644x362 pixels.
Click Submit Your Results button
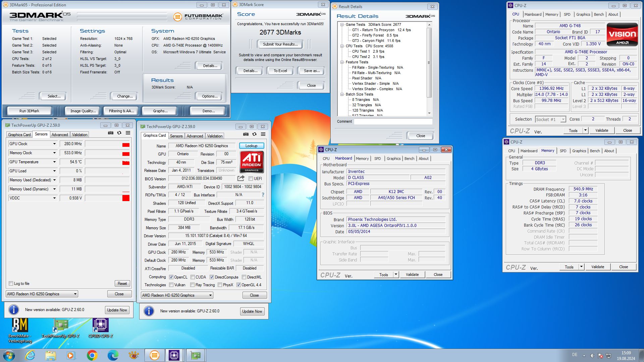coord(280,44)
